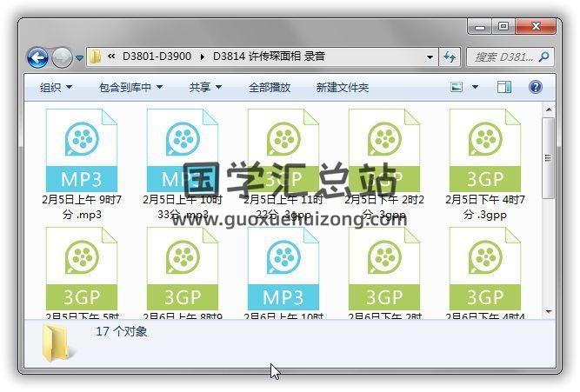Click the magnifier search icon
The image size is (580, 392).
pos(544,56)
